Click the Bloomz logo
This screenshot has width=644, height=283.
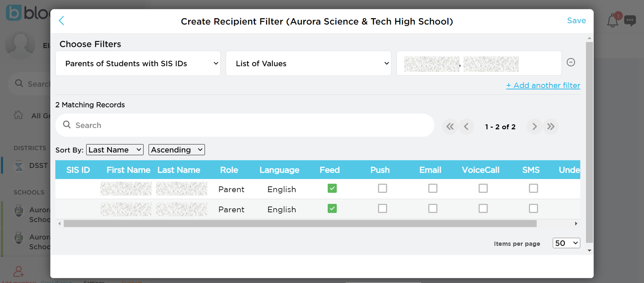pos(28,12)
